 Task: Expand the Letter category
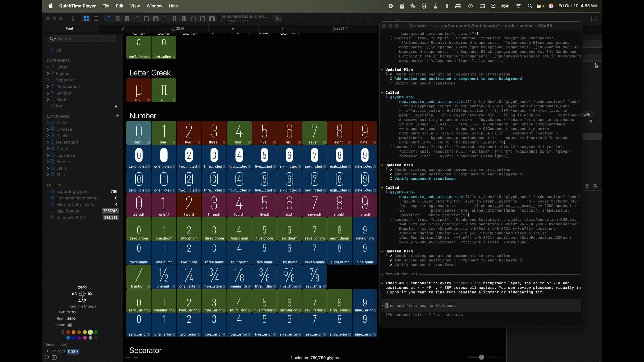point(48,67)
